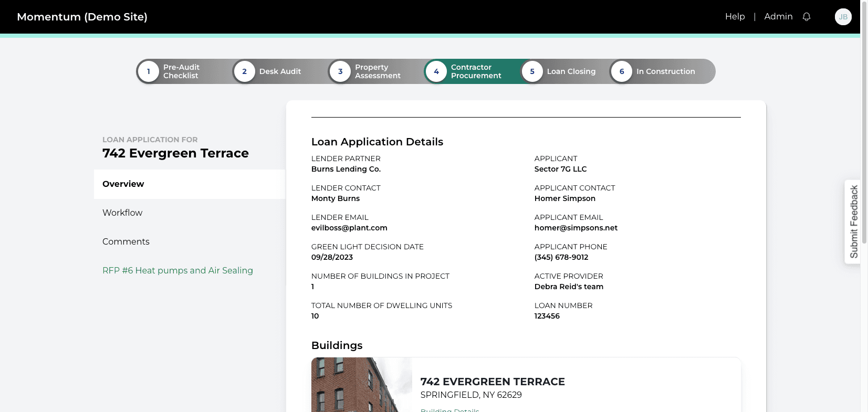Screen dimensions: 868x412
Task: Select step 4 circle in progress bar
Action: 436,71
